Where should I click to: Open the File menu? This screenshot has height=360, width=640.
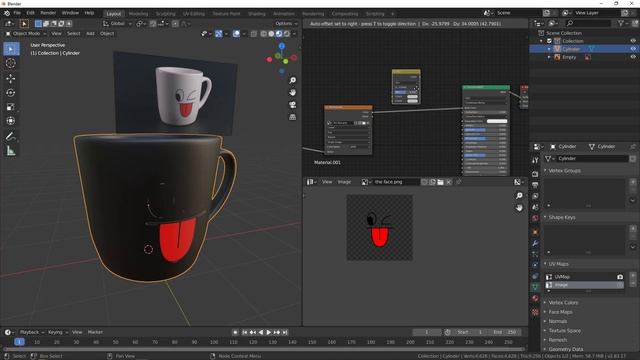pos(17,13)
